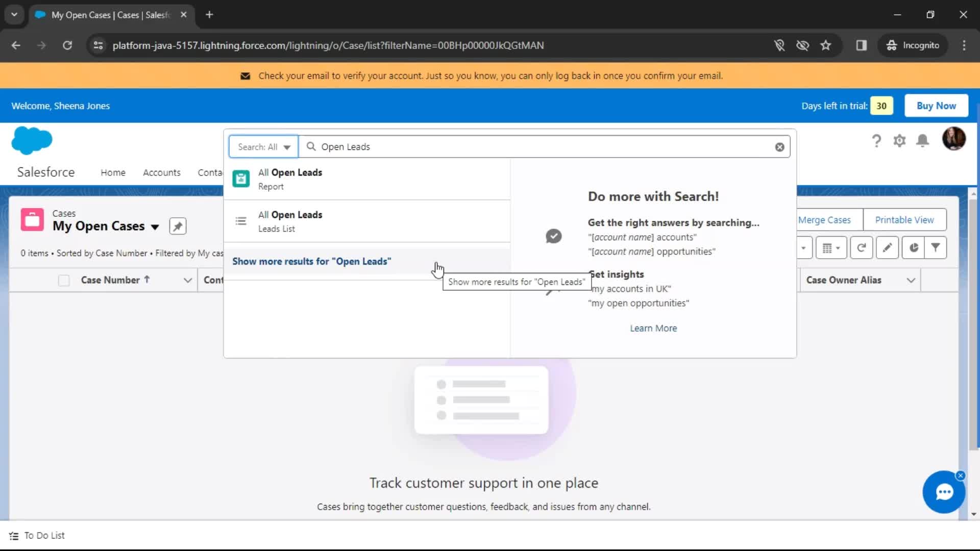Go to the Accounts tab

coord(162,172)
